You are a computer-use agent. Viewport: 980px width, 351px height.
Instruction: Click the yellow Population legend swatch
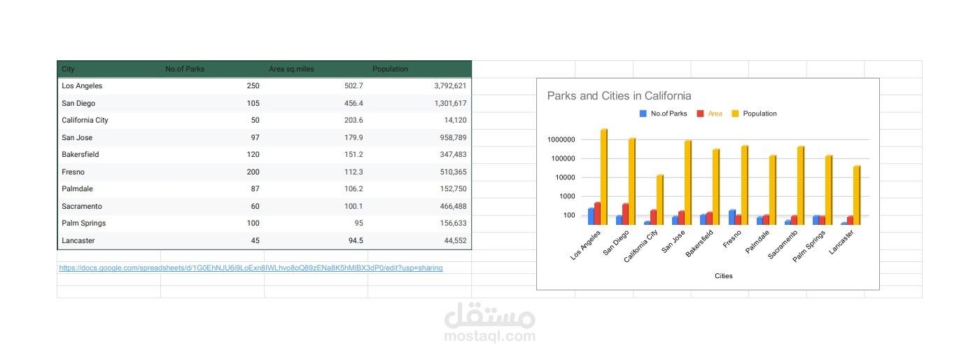pyautogui.click(x=735, y=113)
